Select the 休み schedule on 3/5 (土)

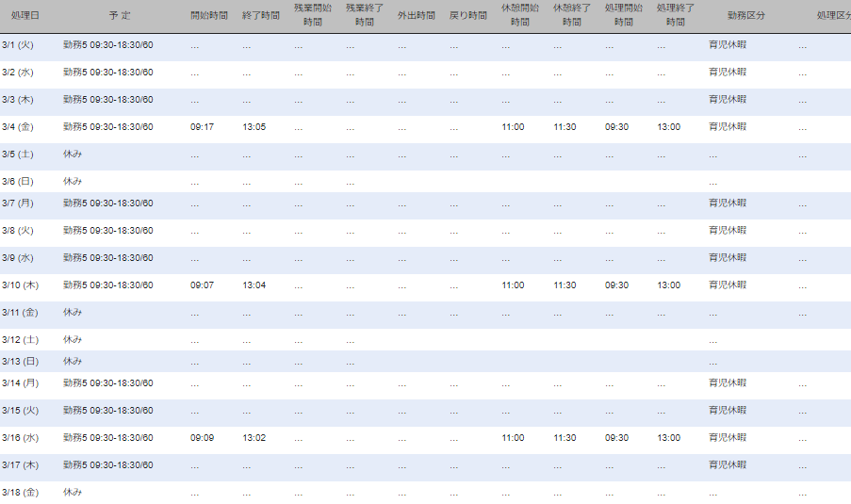click(x=73, y=154)
